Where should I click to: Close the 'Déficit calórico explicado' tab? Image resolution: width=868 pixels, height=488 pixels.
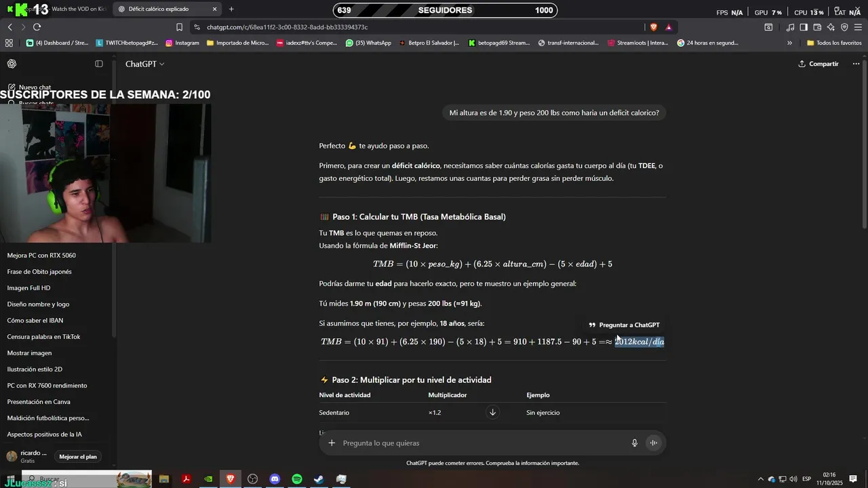[x=214, y=9]
